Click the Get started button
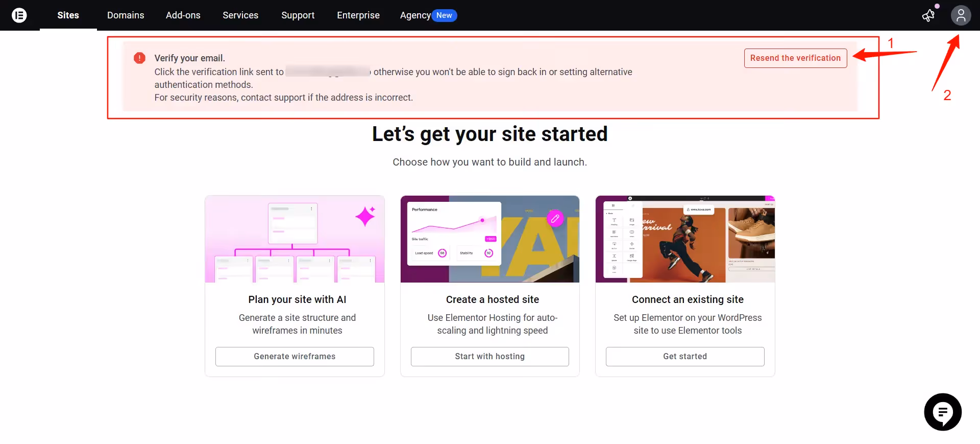Image resolution: width=980 pixels, height=444 pixels. pos(685,357)
